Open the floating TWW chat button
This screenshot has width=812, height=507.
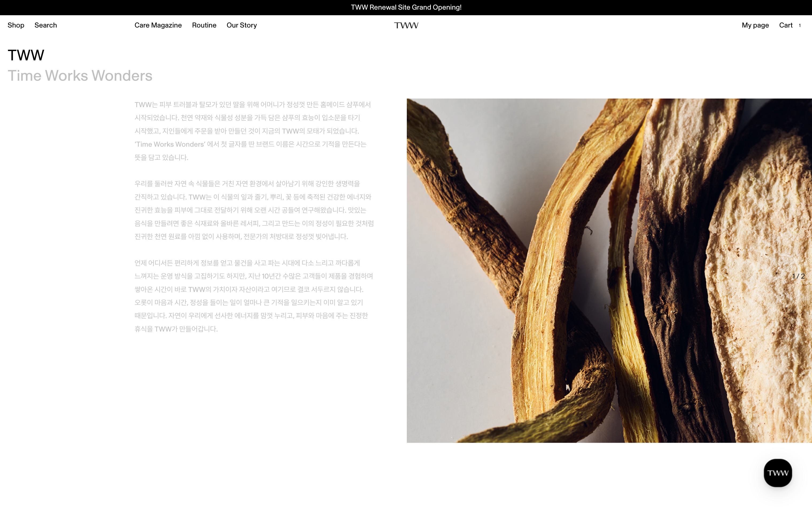778,473
